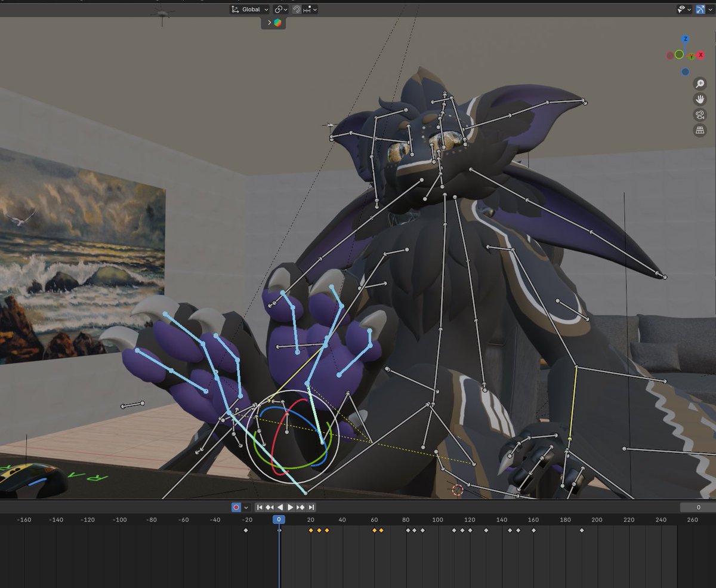
Task: Jump to the start frame
Action: pos(260,507)
